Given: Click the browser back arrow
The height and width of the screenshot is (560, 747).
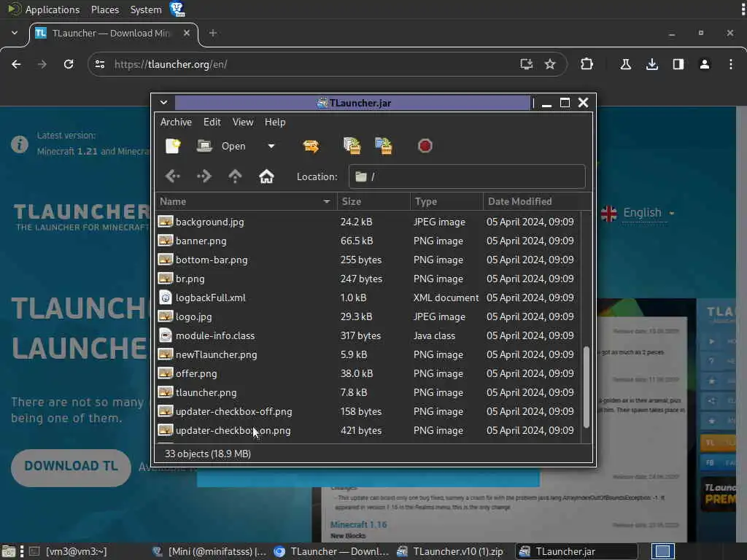Looking at the screenshot, I should [x=16, y=64].
